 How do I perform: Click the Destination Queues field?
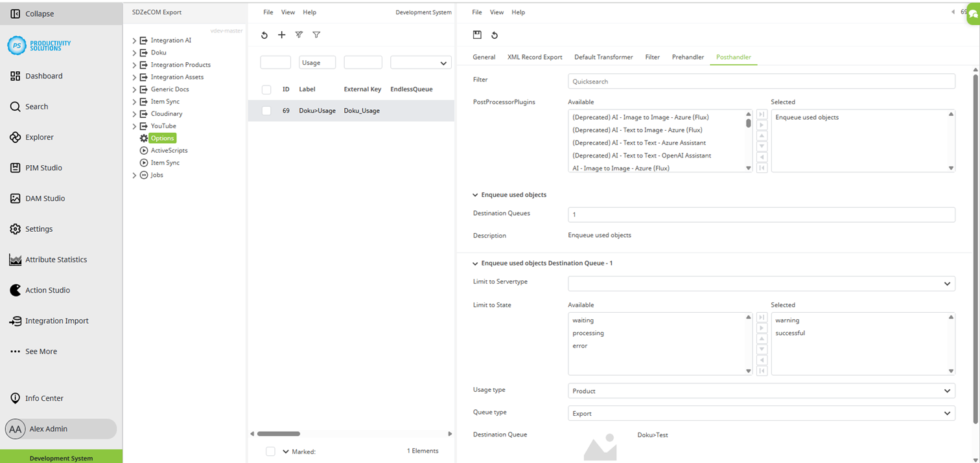coord(762,214)
